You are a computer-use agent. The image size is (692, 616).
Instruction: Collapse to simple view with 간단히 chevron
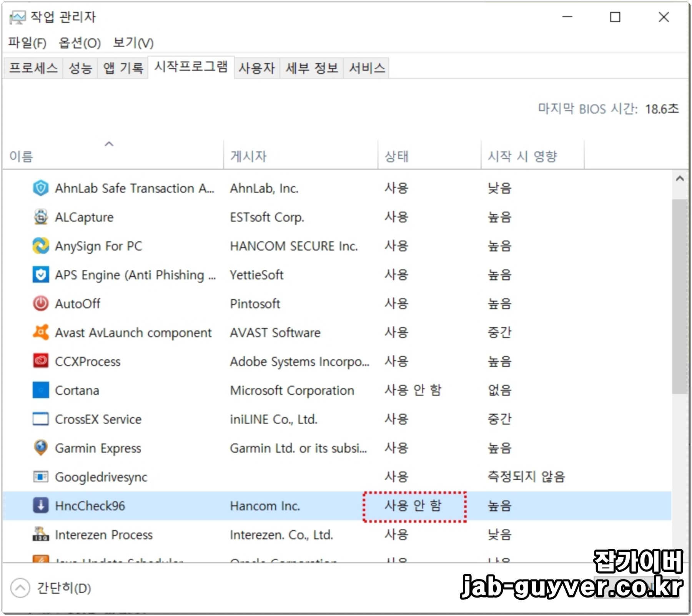20,588
